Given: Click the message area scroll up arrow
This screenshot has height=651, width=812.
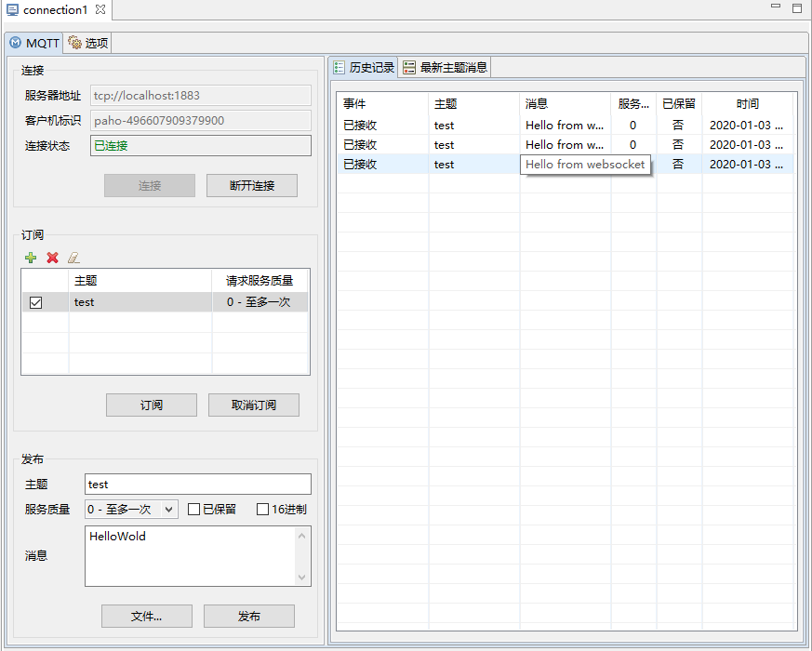Looking at the screenshot, I should [302, 536].
